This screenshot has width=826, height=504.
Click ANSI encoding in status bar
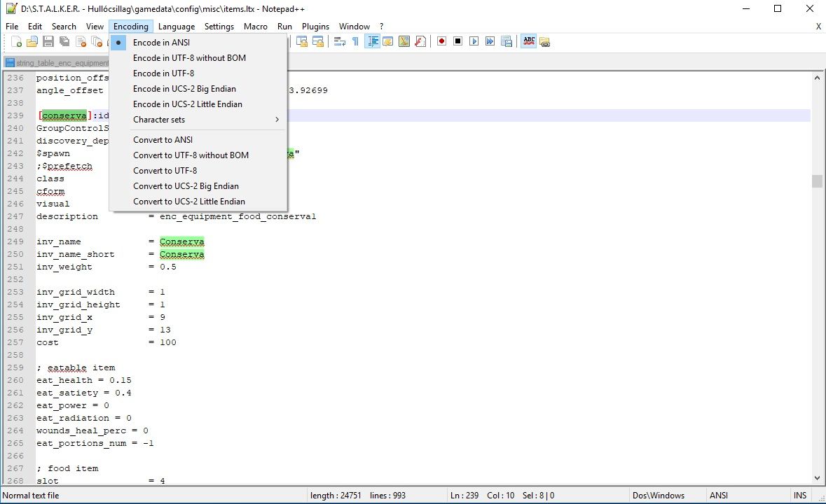719,496
